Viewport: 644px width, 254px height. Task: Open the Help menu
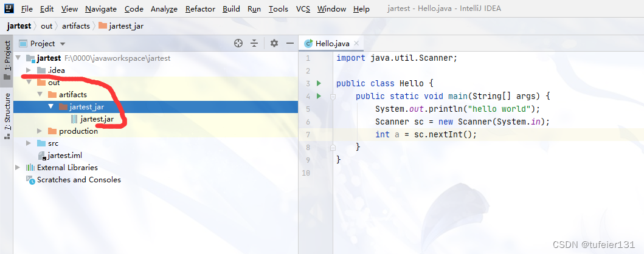[x=361, y=9]
